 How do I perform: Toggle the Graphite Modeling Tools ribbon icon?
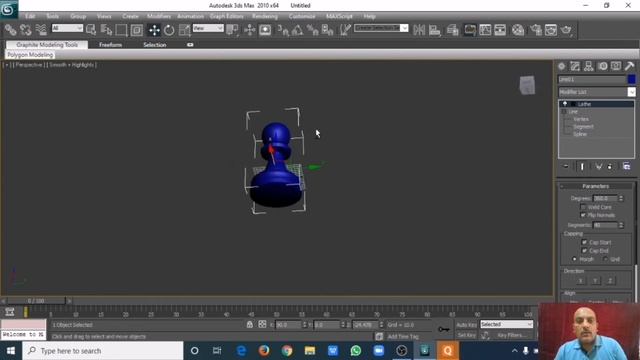(470, 30)
